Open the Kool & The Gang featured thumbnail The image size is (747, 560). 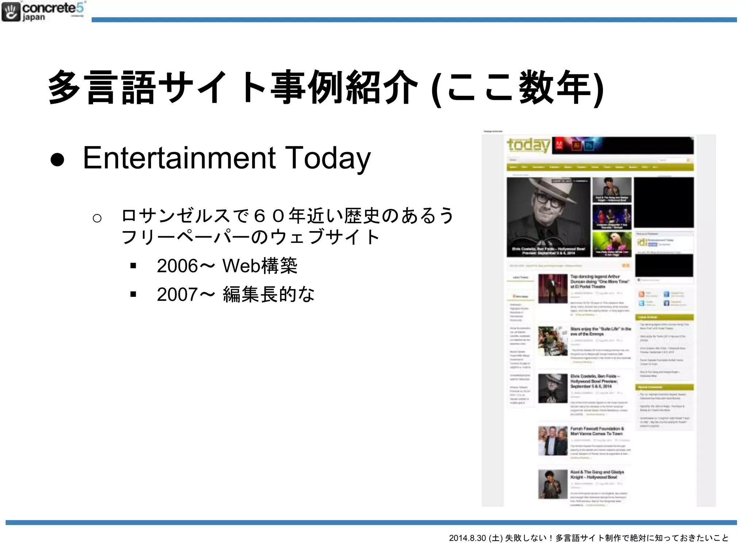tap(612, 190)
